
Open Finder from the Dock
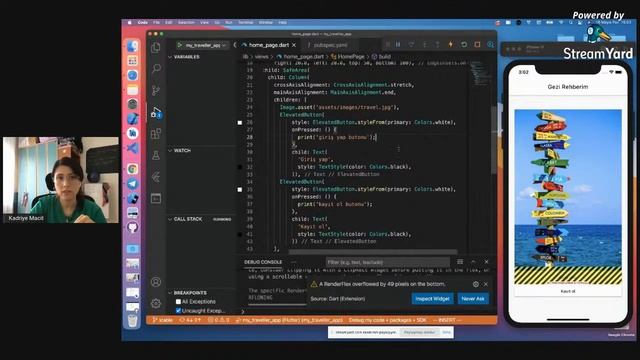tap(132, 46)
